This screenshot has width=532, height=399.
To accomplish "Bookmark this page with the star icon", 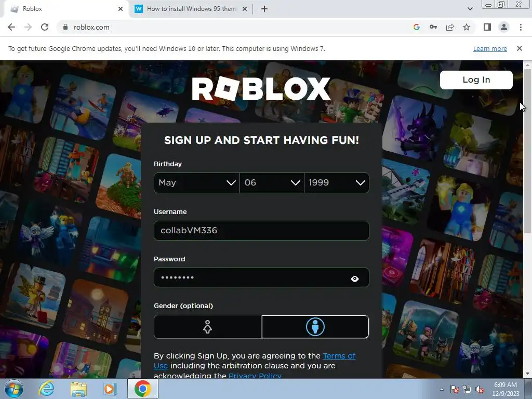I will click(x=467, y=27).
